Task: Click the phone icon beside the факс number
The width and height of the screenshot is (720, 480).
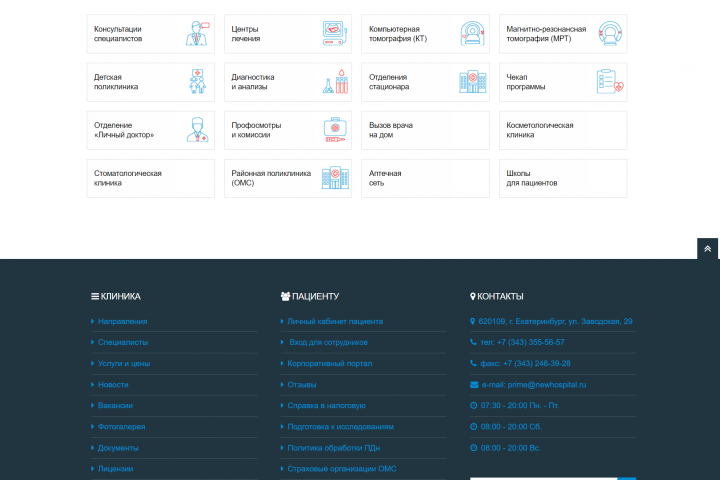Action: [x=473, y=363]
